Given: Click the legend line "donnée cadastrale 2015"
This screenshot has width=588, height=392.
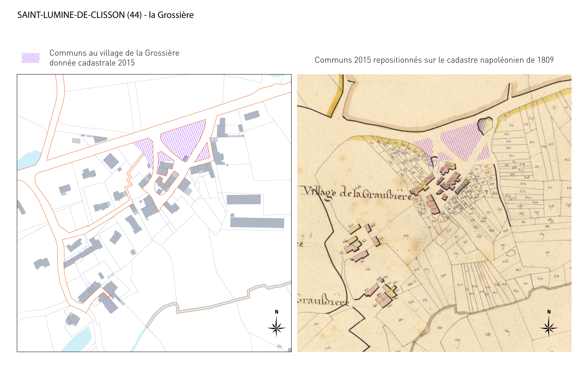Looking at the screenshot, I should click(92, 63).
